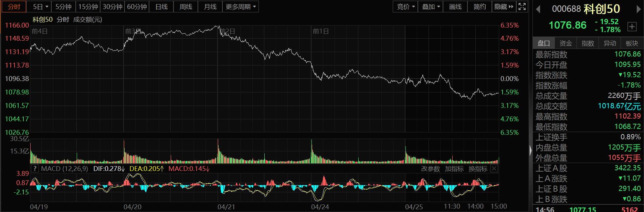Screen dimensions: 644x212
Task: Collapse the right panel using the splitter arrow
Action: 530,150
